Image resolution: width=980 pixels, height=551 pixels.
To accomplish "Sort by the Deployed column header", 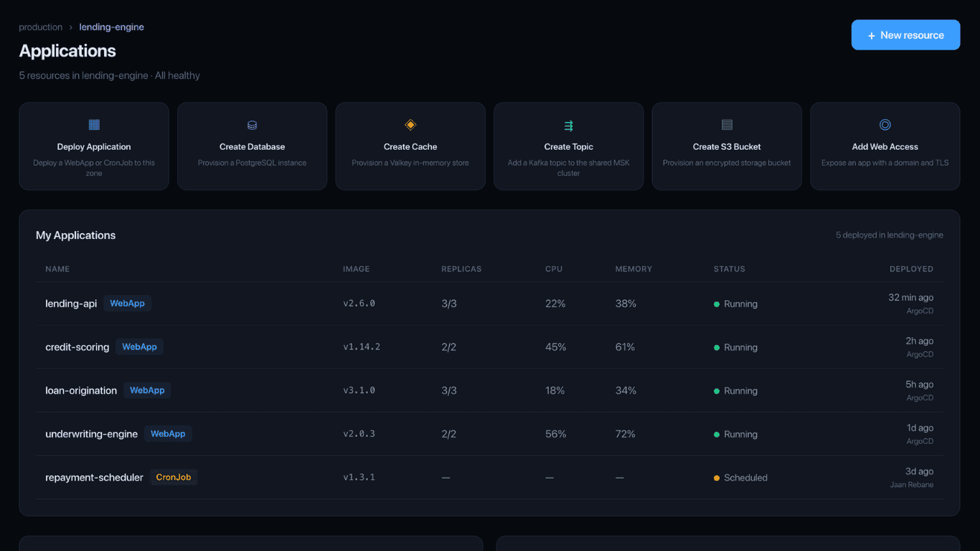I will [x=911, y=269].
